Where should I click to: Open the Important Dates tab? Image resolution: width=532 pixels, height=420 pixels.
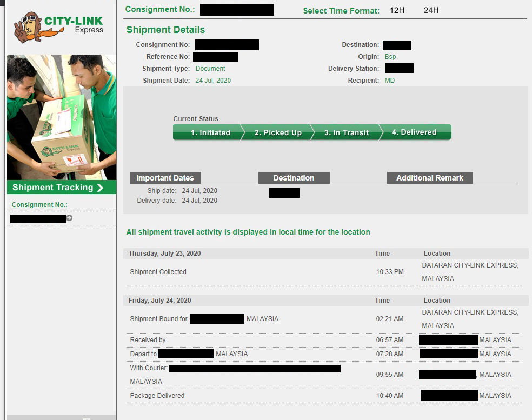tap(165, 178)
